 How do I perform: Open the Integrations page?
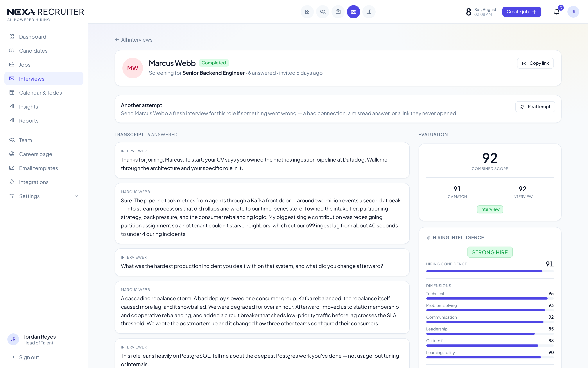pos(44,182)
